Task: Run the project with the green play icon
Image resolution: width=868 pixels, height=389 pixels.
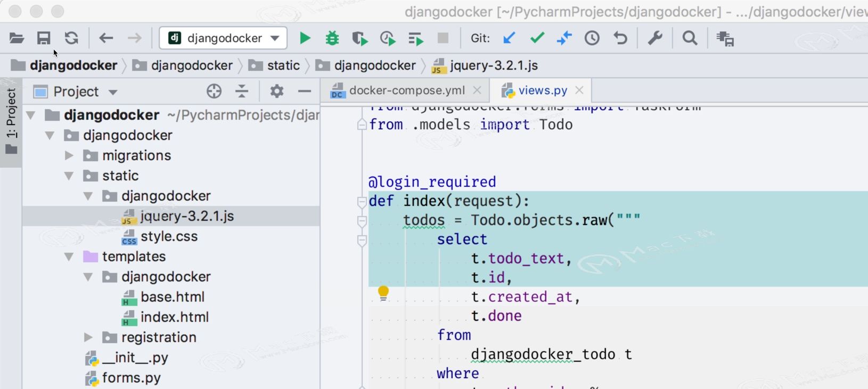Action: (x=305, y=38)
